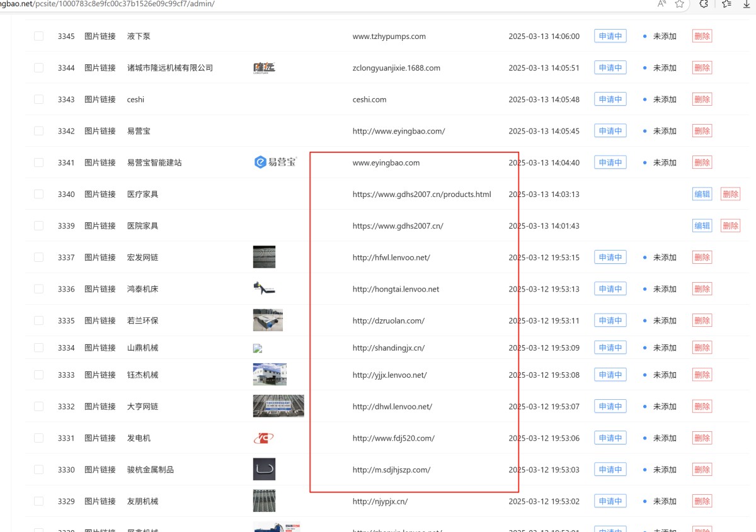
Task: Open the Favorites list icon
Action: [x=726, y=4]
